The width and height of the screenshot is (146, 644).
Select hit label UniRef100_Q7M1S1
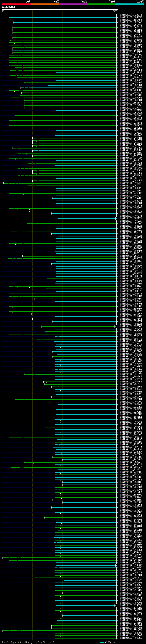pyautogui.click(x=131, y=110)
